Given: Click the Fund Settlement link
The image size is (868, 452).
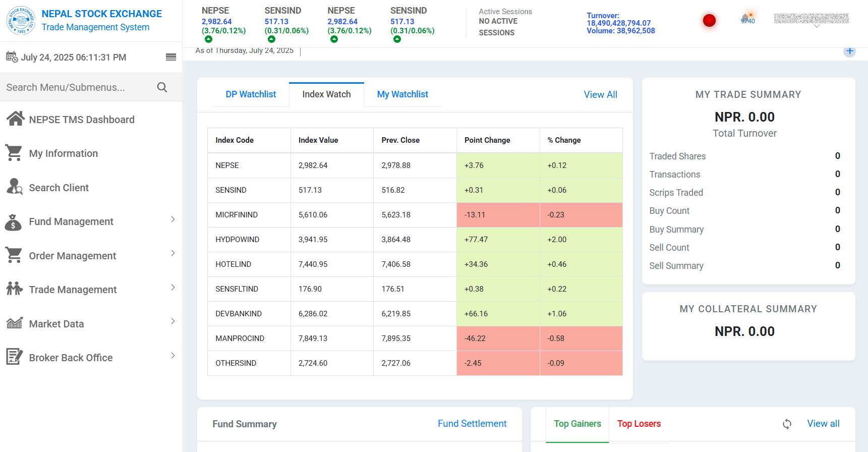Looking at the screenshot, I should pos(472,424).
